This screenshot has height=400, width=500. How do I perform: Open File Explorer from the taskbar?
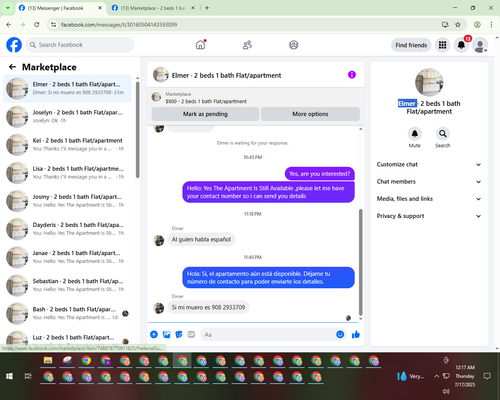pyautogui.click(x=48, y=360)
